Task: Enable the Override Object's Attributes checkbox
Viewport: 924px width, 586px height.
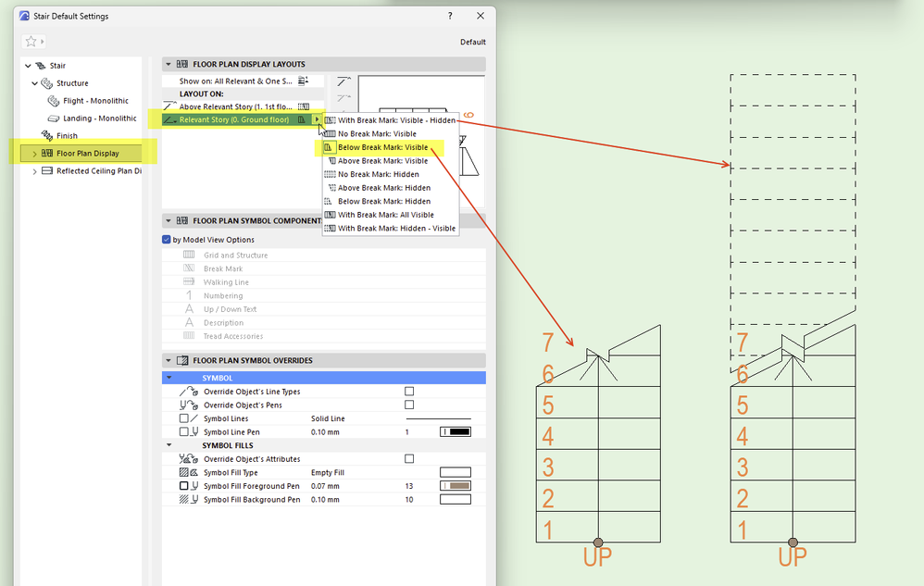Action: click(x=409, y=459)
